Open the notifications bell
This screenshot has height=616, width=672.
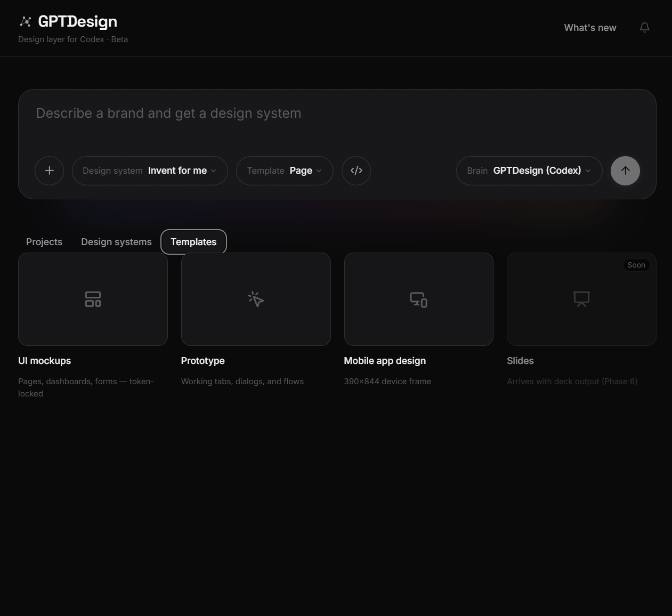(644, 27)
